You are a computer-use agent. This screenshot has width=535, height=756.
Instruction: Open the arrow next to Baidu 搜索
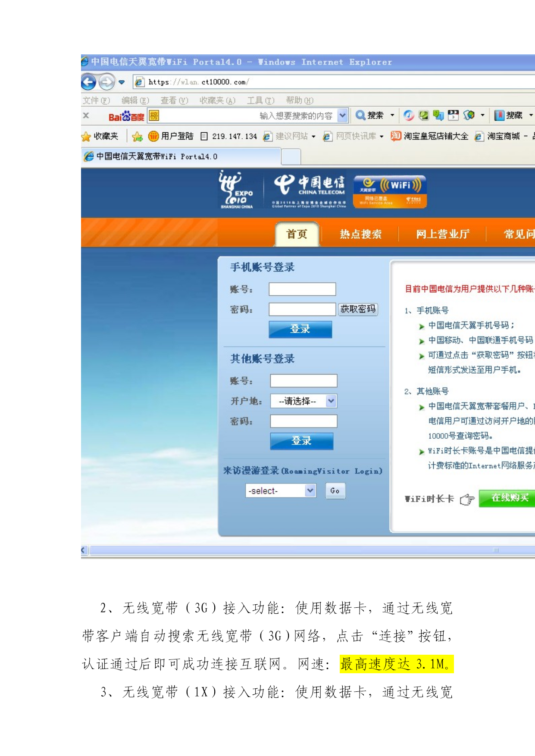point(392,116)
